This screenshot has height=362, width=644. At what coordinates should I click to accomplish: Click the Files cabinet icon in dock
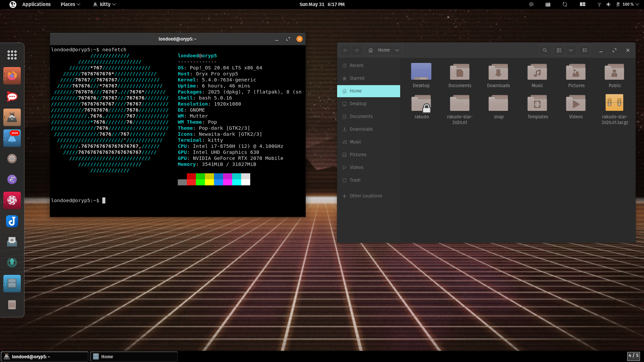(x=12, y=284)
